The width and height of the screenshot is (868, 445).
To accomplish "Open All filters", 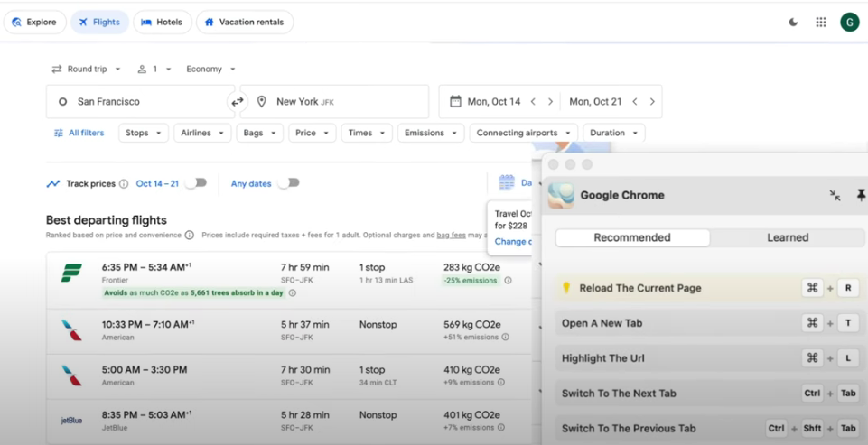I will click(x=79, y=133).
